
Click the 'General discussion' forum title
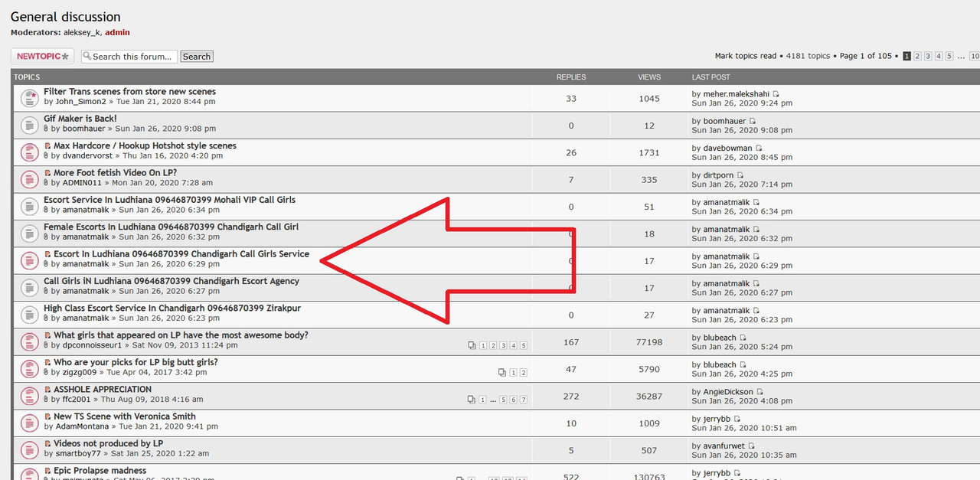pyautogui.click(x=66, y=16)
